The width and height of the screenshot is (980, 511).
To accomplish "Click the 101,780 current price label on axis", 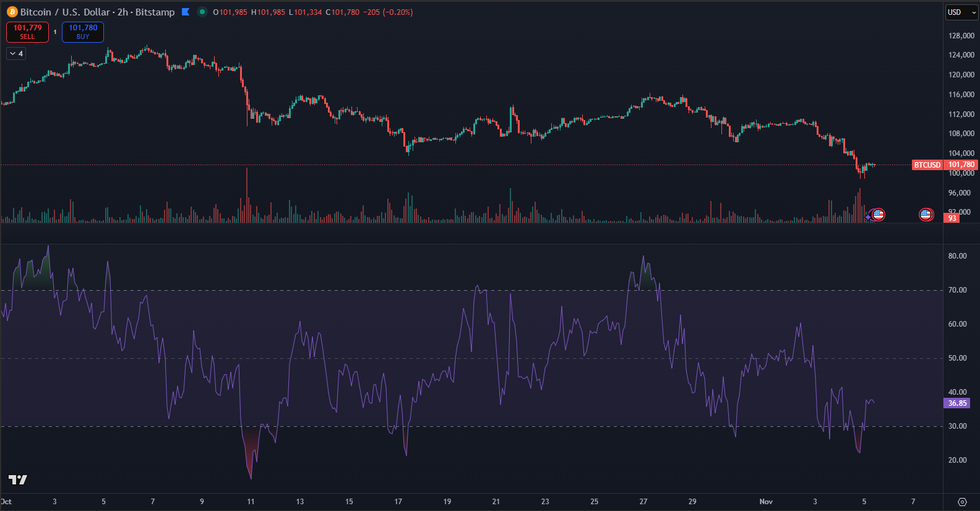I will 961,165.
